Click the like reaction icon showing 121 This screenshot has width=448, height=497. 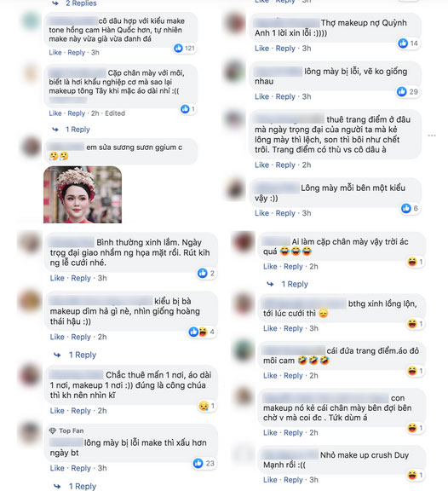[178, 49]
